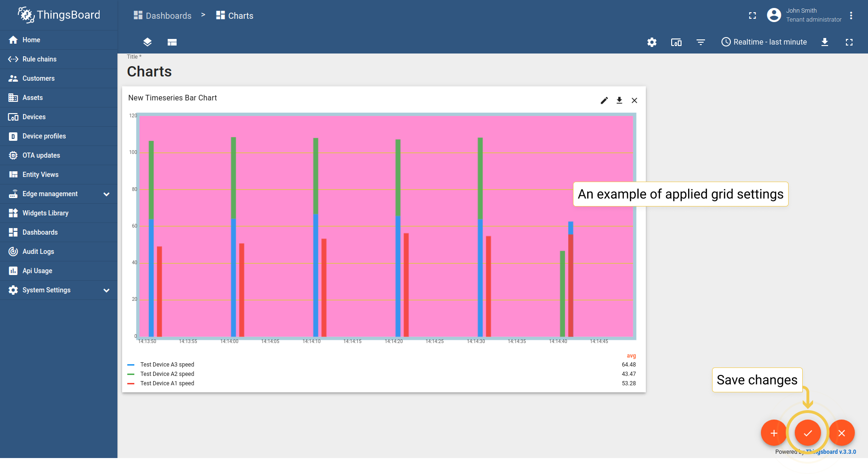This screenshot has height=474, width=868.
Task: Open the Realtime - last minute selector
Action: point(764,42)
